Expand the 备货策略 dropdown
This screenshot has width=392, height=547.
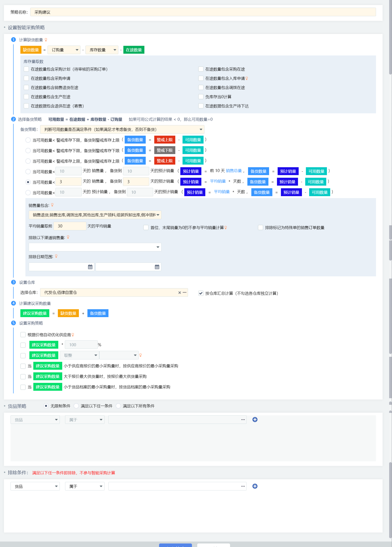122,130
